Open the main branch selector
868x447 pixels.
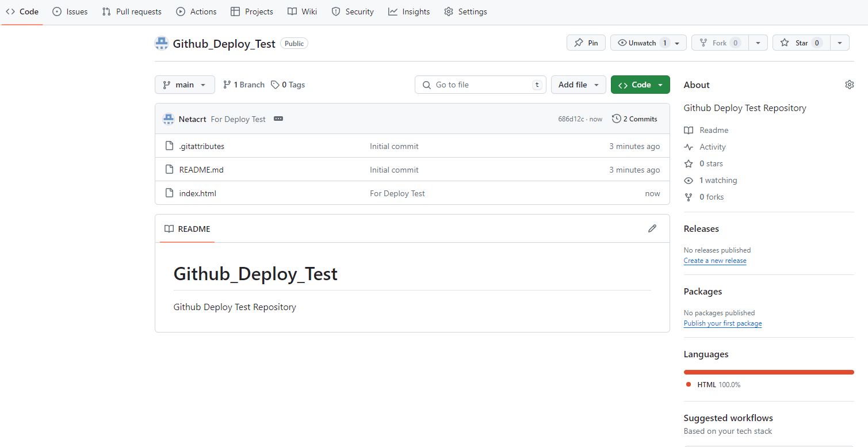click(x=185, y=84)
